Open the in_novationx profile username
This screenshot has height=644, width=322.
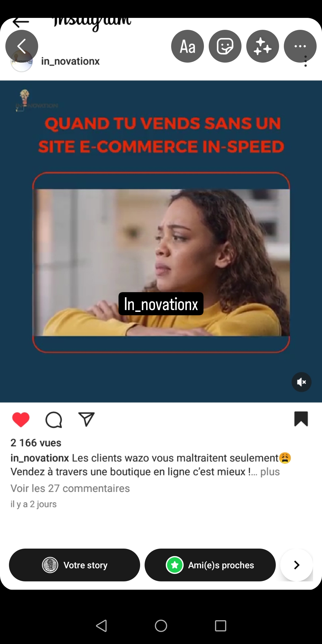[x=70, y=61]
